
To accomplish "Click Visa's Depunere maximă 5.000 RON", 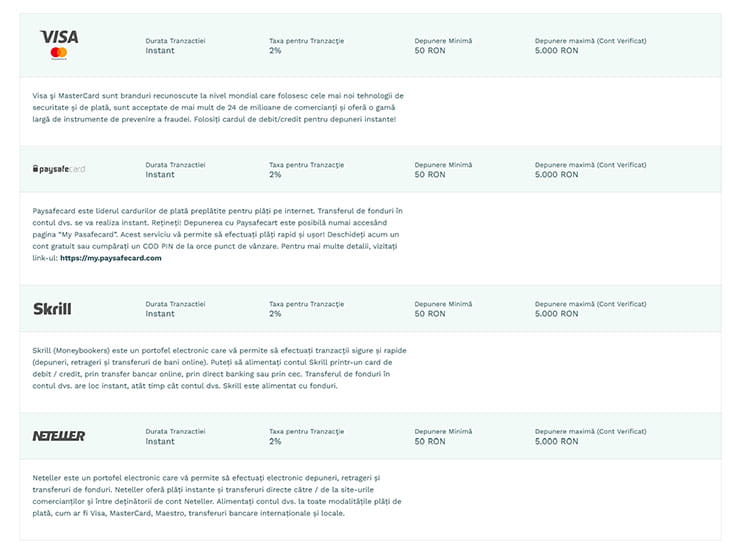I will tap(556, 49).
